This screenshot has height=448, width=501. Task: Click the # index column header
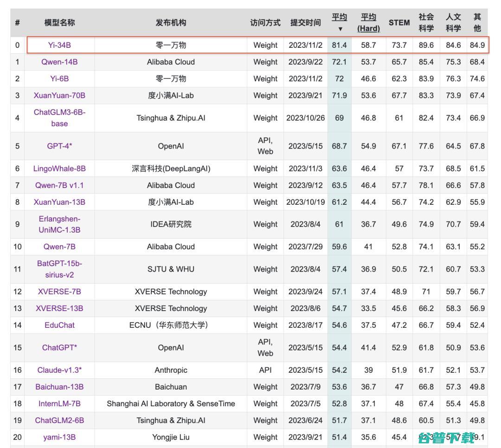[17, 23]
